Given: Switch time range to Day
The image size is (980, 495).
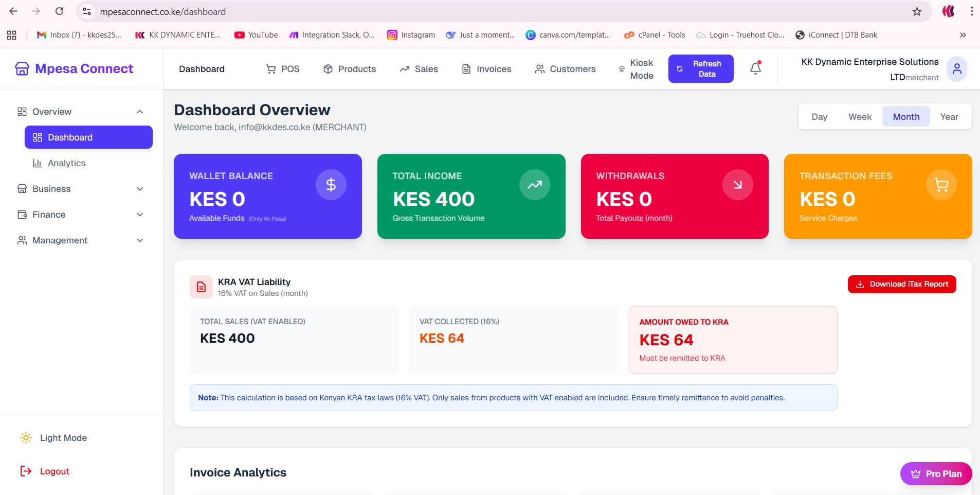Looking at the screenshot, I should tap(819, 117).
